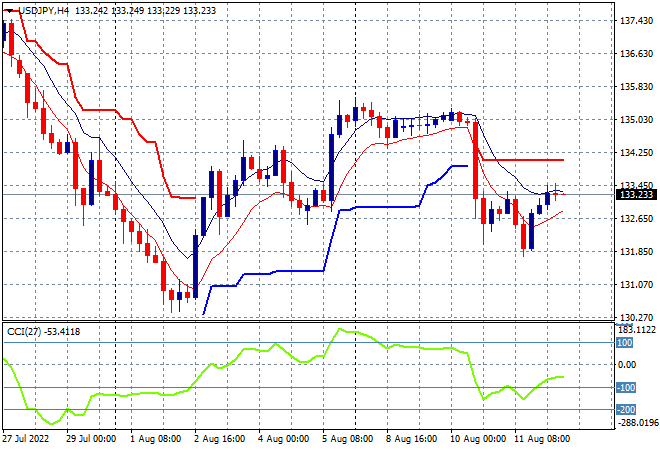Screen dimensions: 660x450
Task: Click the CCI -100 level label
Action: tap(626, 387)
